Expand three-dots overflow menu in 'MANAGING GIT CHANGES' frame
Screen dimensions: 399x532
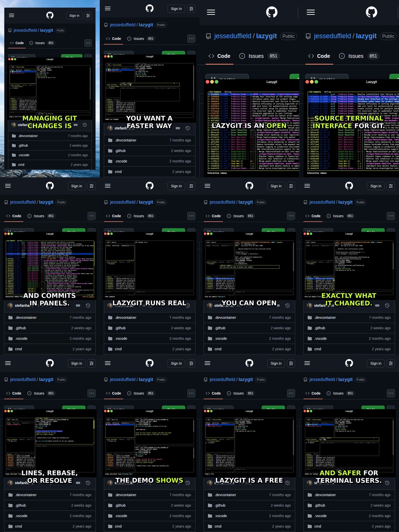pos(88,43)
